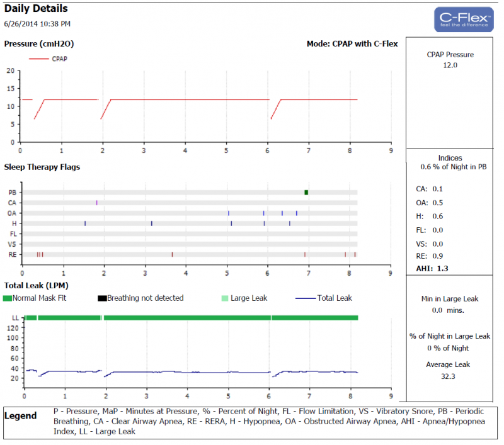Click the Large Leak light green swatch
Viewport: 504px width, 445px height.
coord(225,298)
